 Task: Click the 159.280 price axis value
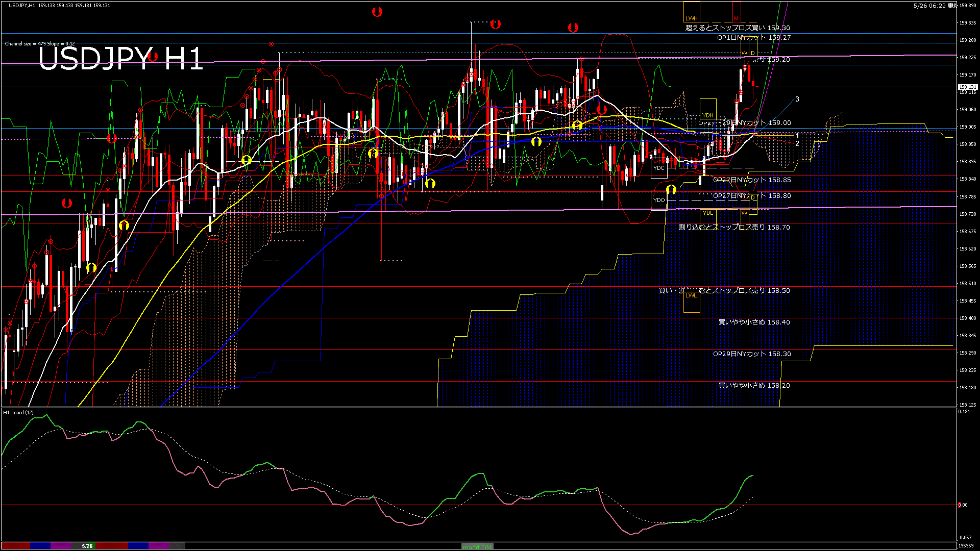point(968,40)
